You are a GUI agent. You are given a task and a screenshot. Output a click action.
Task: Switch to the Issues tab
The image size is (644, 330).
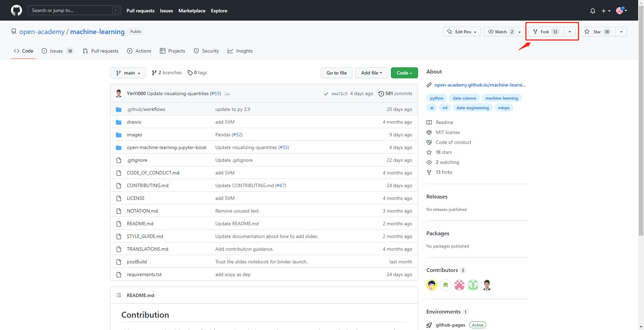(x=57, y=51)
